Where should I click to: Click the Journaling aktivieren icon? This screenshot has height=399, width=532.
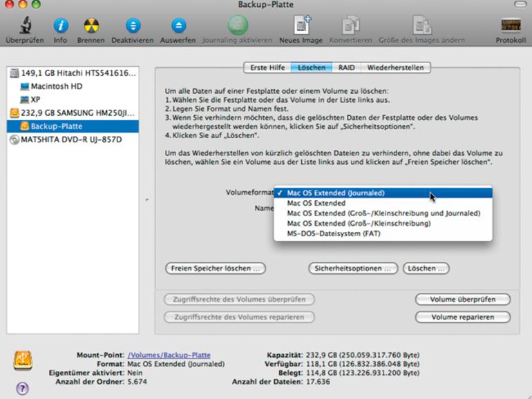tap(238, 25)
